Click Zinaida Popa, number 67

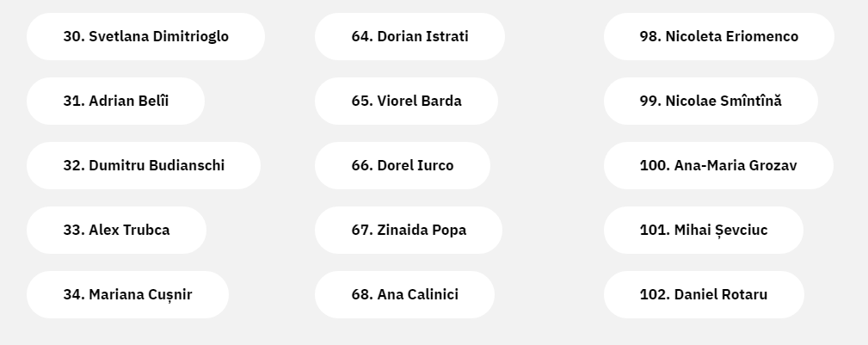pos(409,231)
